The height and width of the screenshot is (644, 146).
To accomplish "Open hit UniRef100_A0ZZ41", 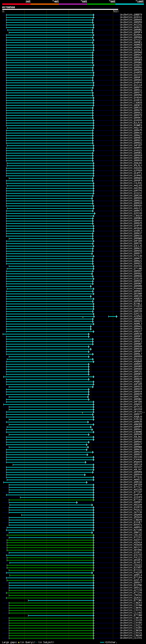I will [131, 25].
